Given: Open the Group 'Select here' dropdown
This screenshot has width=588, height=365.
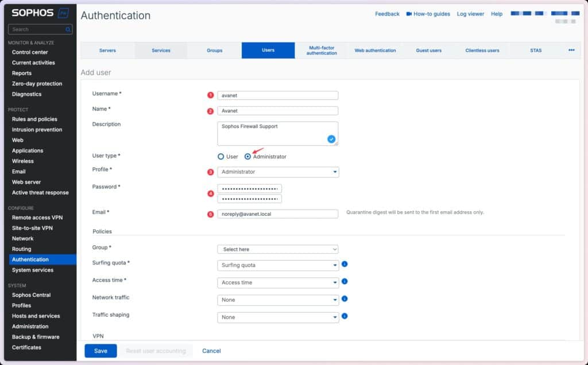Looking at the screenshot, I should click(x=277, y=249).
